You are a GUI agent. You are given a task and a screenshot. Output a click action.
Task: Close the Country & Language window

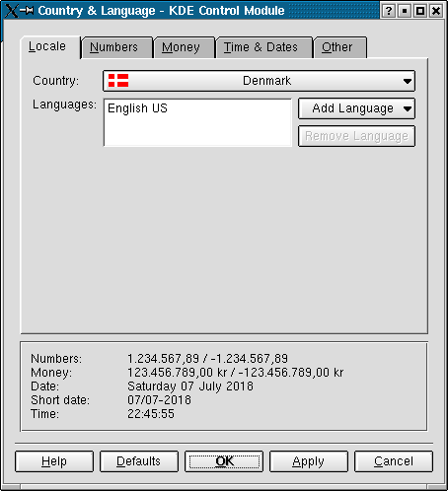tap(436, 11)
